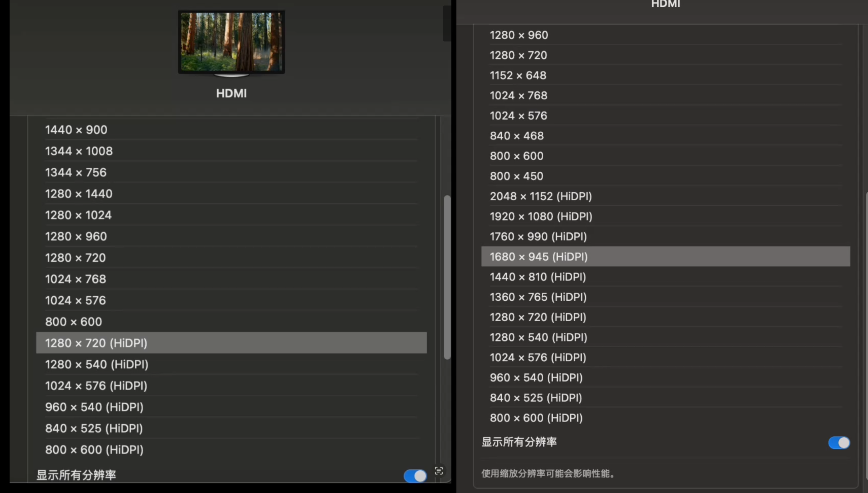Click the left panel's vertical scrollbar thumb

pyautogui.click(x=447, y=277)
